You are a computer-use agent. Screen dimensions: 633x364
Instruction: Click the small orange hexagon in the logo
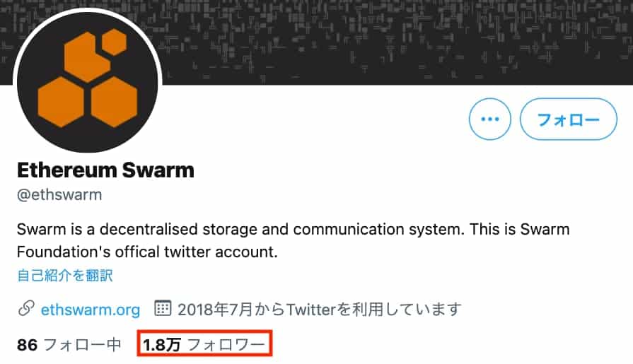115,42
